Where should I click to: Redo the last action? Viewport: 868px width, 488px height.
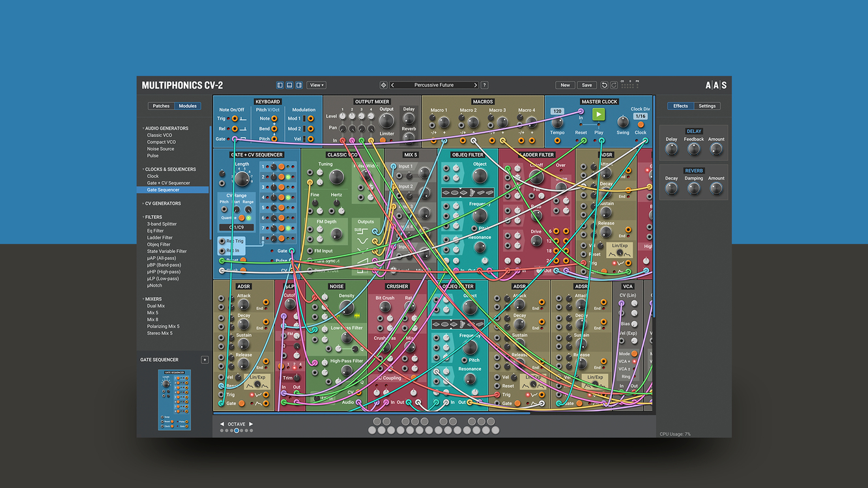tap(614, 85)
